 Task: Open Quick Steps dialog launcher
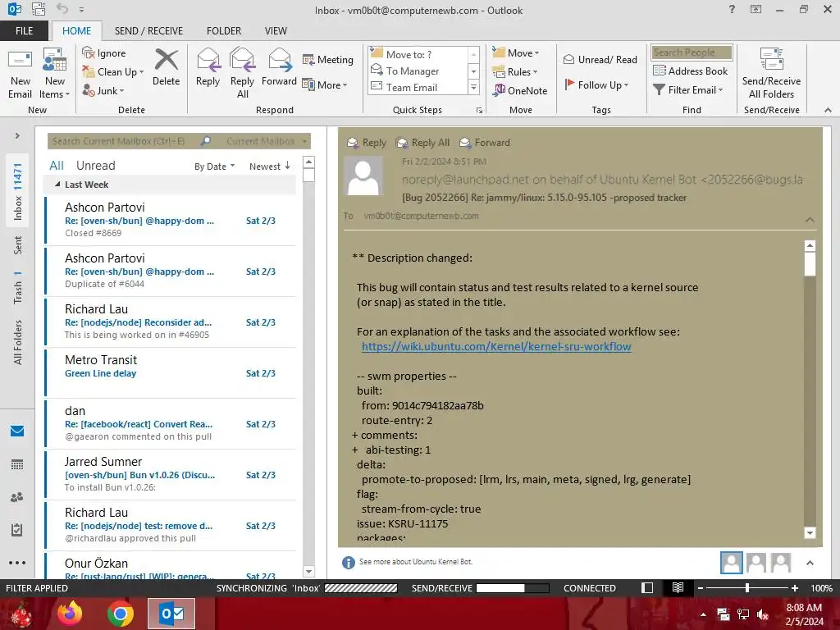[x=479, y=111]
